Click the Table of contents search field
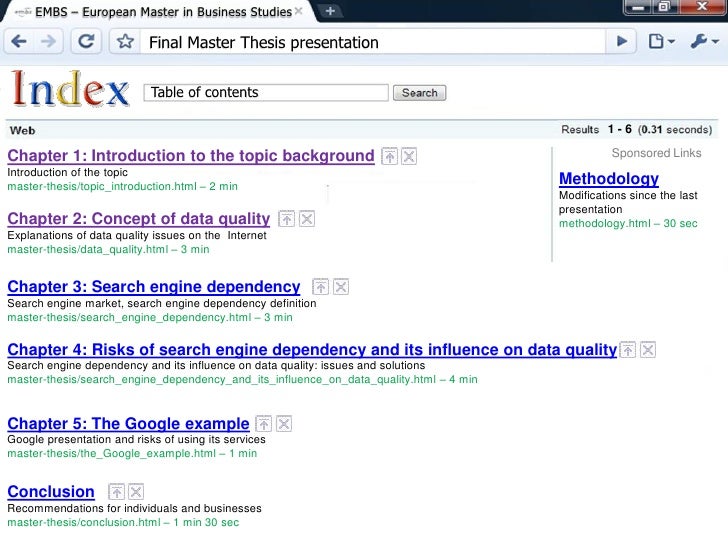This screenshot has width=728, height=546. point(266,92)
